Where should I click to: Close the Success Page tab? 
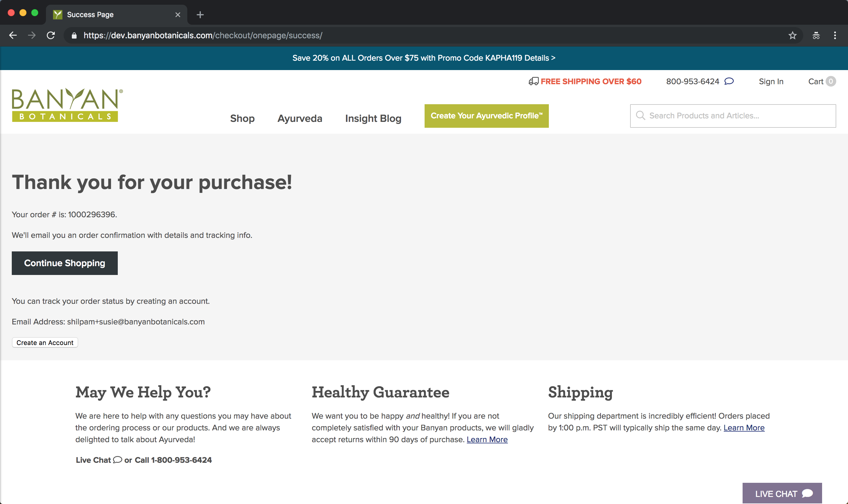coord(178,15)
